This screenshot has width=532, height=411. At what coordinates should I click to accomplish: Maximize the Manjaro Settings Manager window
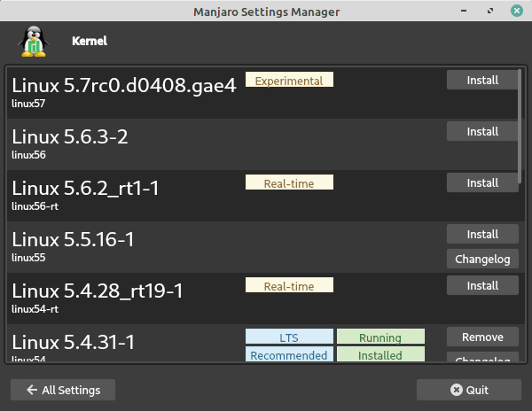[490, 11]
